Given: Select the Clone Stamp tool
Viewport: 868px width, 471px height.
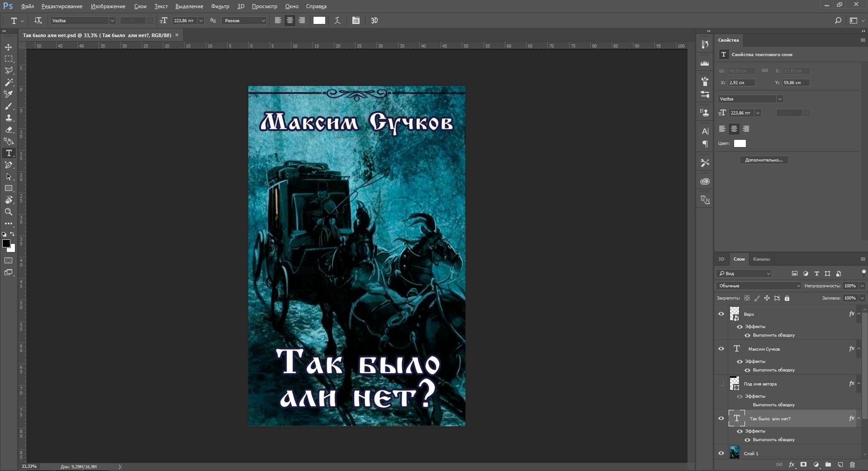Looking at the screenshot, I should point(9,118).
